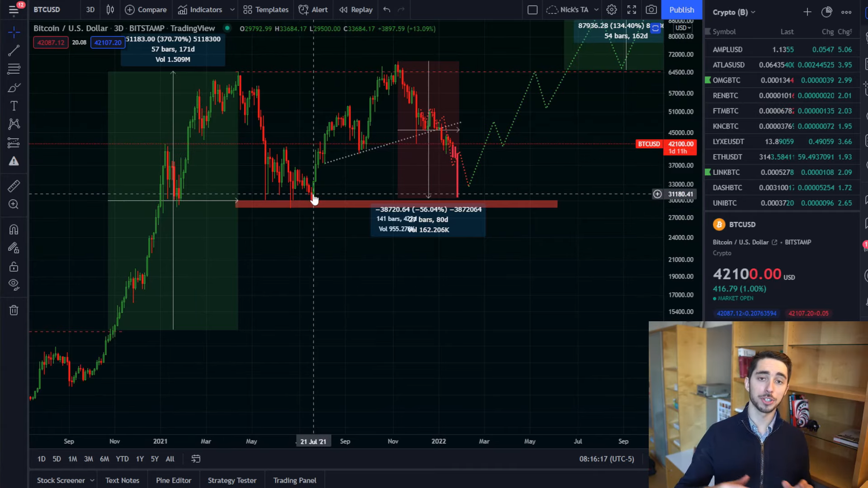The height and width of the screenshot is (488, 868).
Task: Click the Publish button
Action: (682, 9)
